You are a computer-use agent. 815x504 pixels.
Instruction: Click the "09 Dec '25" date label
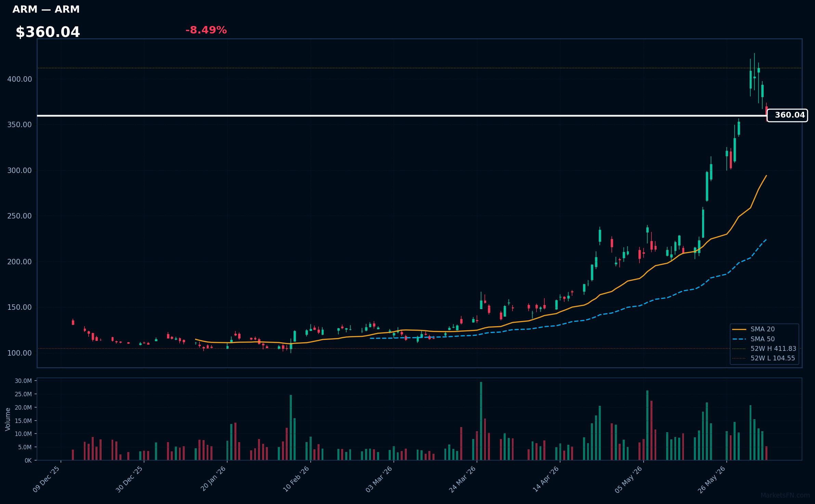pos(47,479)
